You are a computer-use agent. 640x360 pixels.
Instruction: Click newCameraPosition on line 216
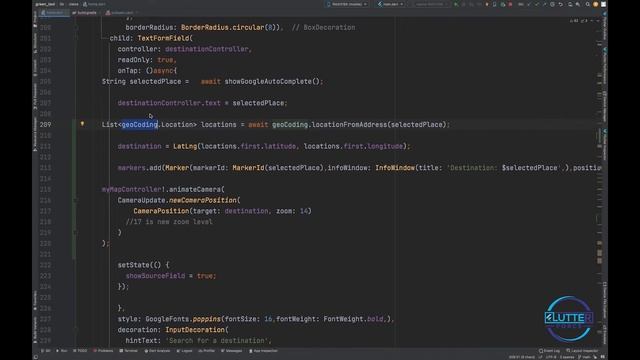coord(202,200)
